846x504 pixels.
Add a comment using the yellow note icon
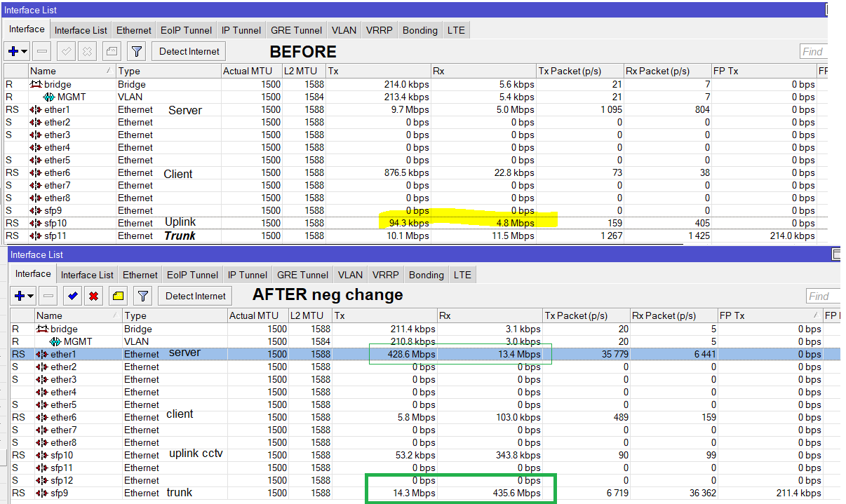coord(117,295)
